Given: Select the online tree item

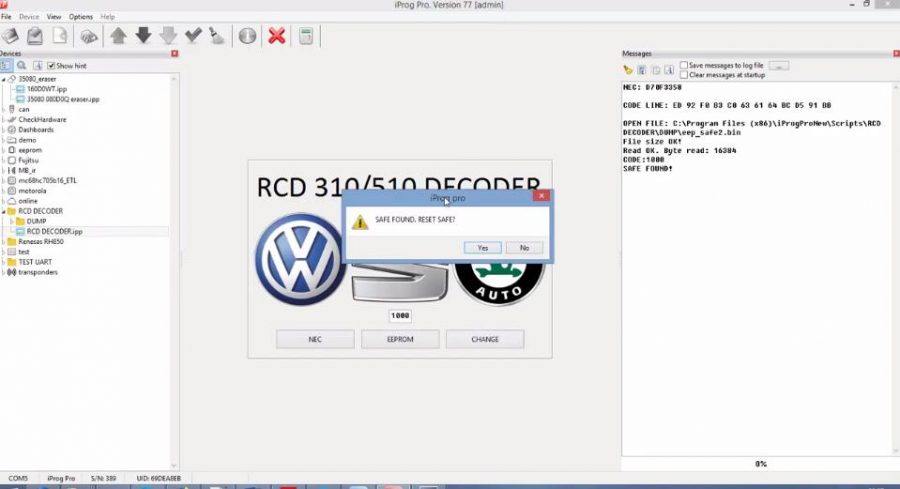Looking at the screenshot, I should (28, 201).
